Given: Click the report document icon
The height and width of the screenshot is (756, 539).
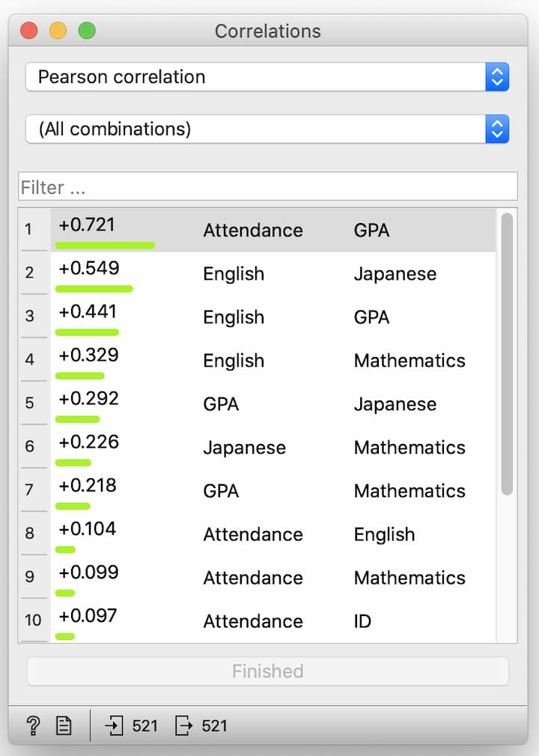Looking at the screenshot, I should pos(64,725).
